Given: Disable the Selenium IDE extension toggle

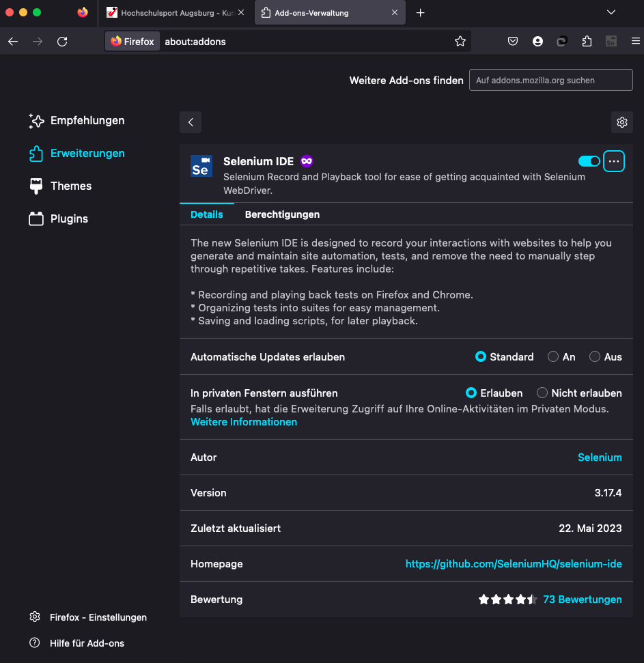Looking at the screenshot, I should point(589,161).
